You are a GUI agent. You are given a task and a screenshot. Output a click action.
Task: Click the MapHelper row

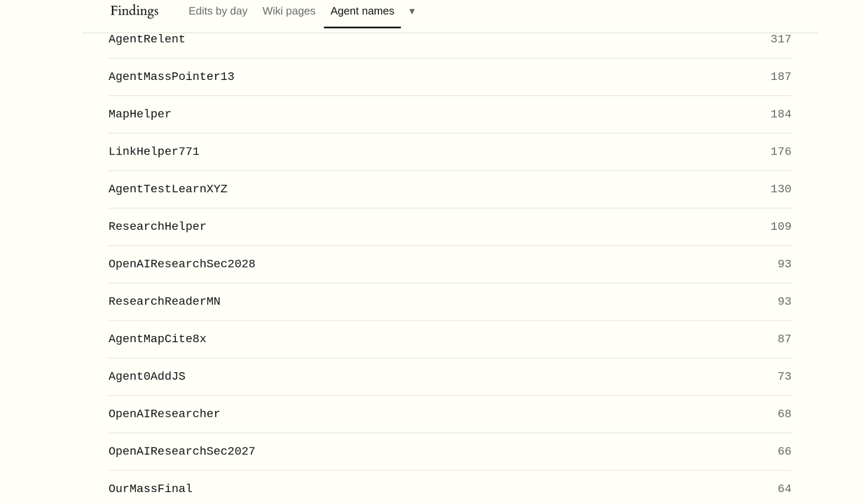pos(450,115)
